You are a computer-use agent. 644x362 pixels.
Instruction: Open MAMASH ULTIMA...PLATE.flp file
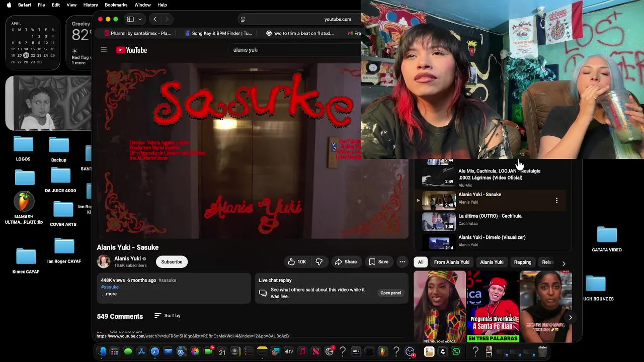pos(24,208)
